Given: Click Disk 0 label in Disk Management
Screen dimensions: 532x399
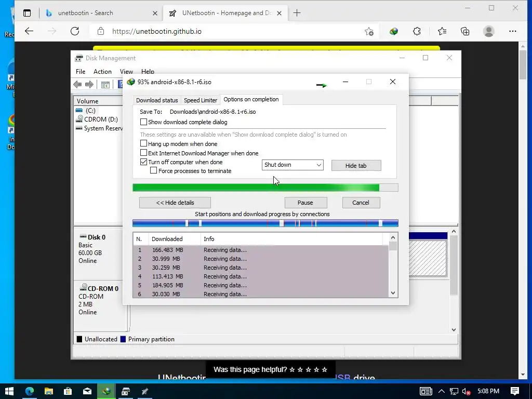Looking at the screenshot, I should point(96,237).
